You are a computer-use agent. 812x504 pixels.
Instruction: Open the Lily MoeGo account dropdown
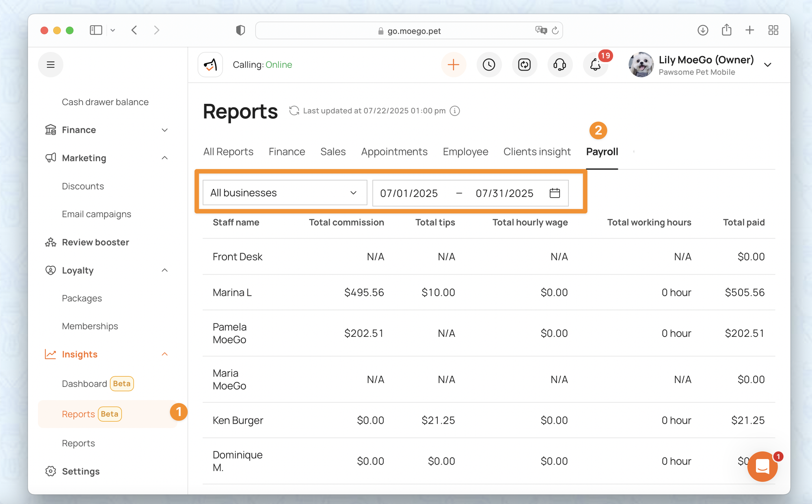(767, 65)
